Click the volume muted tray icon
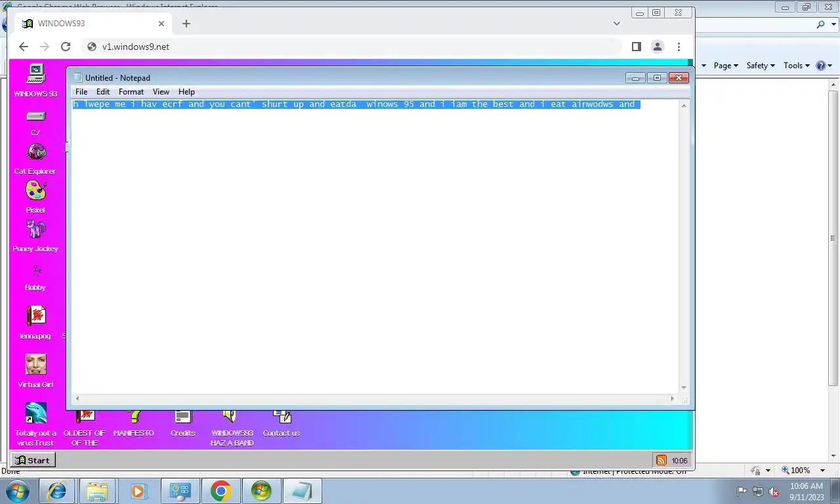 pos(774,492)
